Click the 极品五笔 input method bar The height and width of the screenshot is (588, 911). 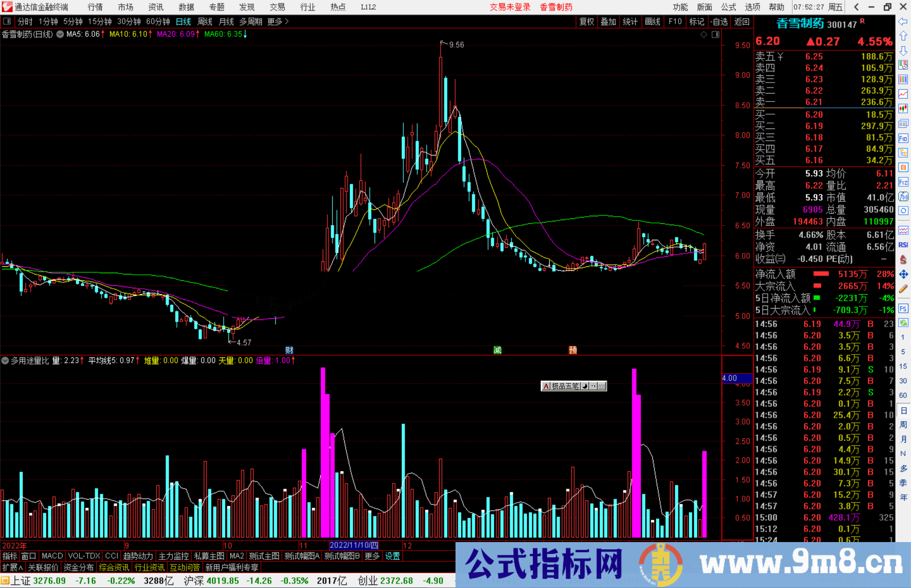(x=574, y=386)
